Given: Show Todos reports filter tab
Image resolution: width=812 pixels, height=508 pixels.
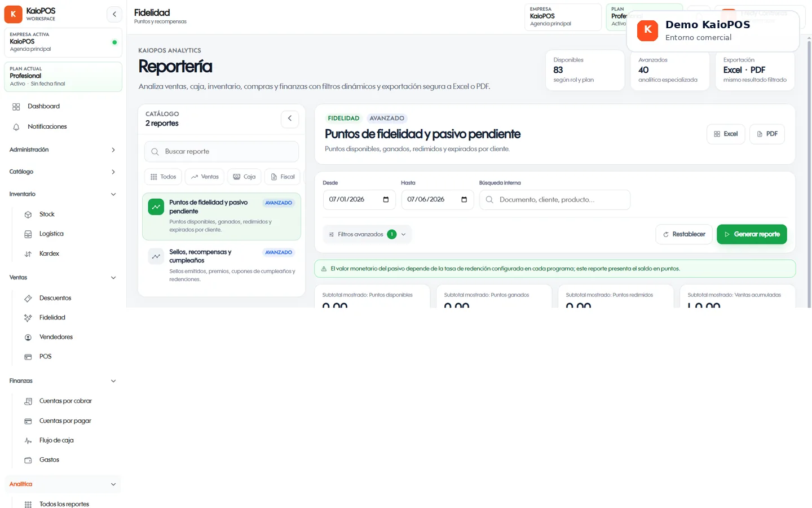Looking at the screenshot, I should pyautogui.click(x=163, y=177).
